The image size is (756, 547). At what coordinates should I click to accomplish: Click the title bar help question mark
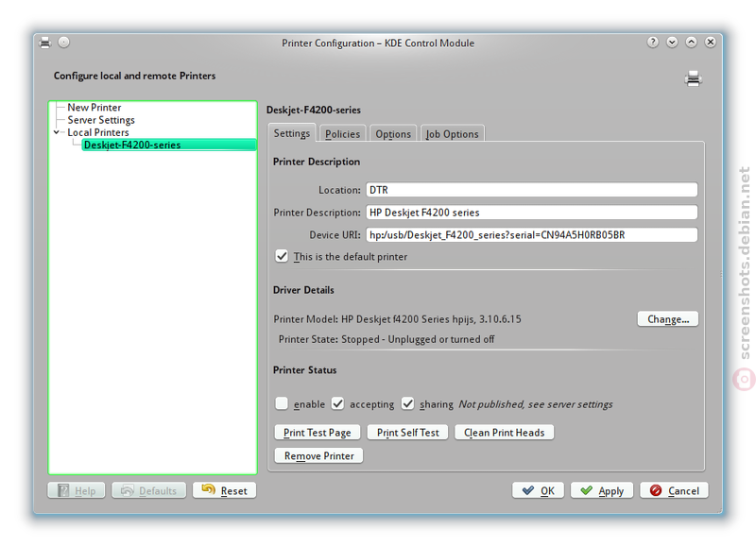(x=652, y=43)
